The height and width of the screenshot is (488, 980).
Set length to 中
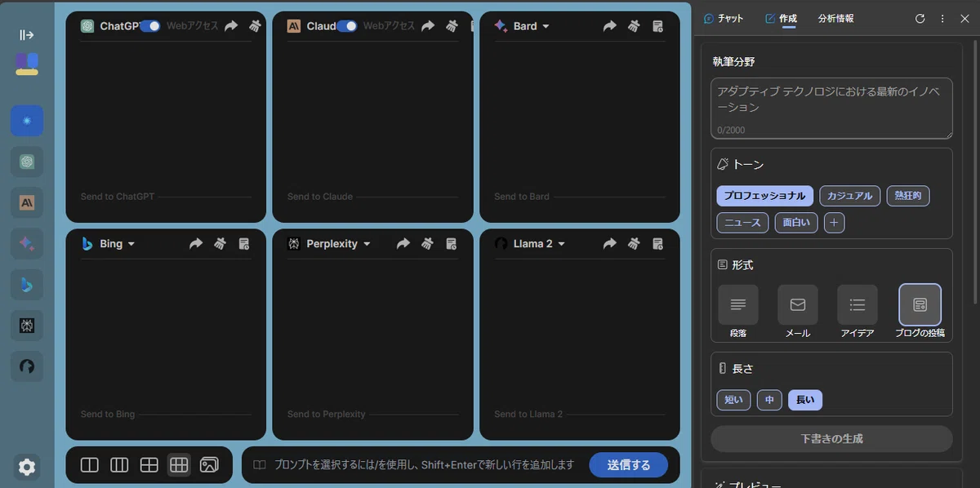tap(769, 400)
